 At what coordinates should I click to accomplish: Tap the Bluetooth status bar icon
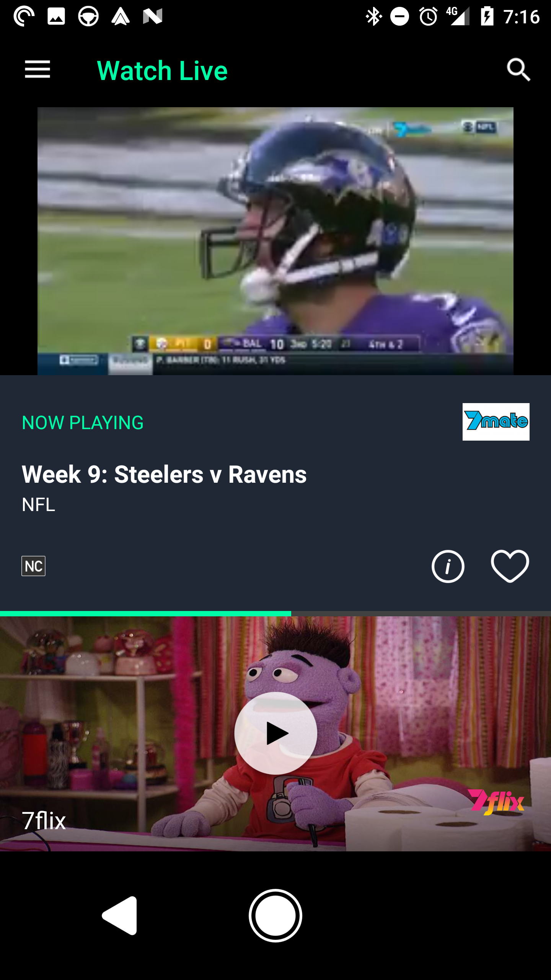click(373, 16)
